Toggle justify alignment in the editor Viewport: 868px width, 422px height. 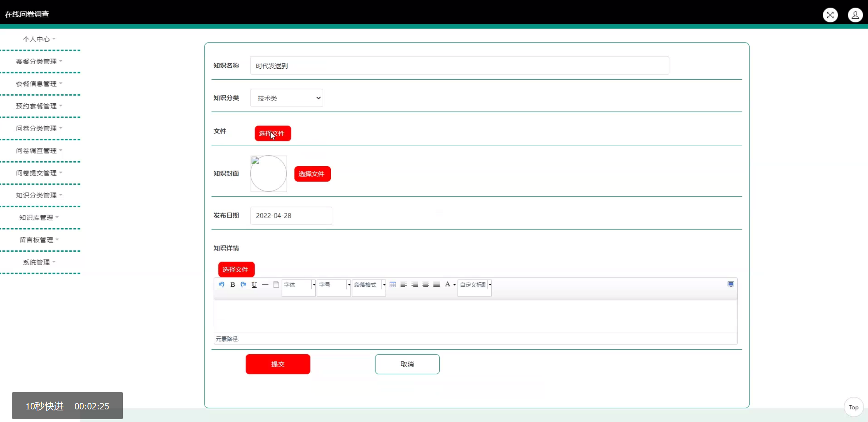437,285
